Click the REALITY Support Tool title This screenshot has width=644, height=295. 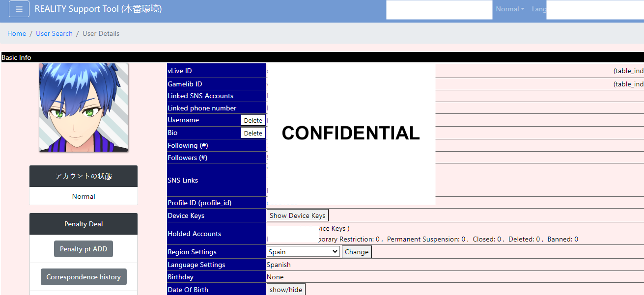(98, 9)
